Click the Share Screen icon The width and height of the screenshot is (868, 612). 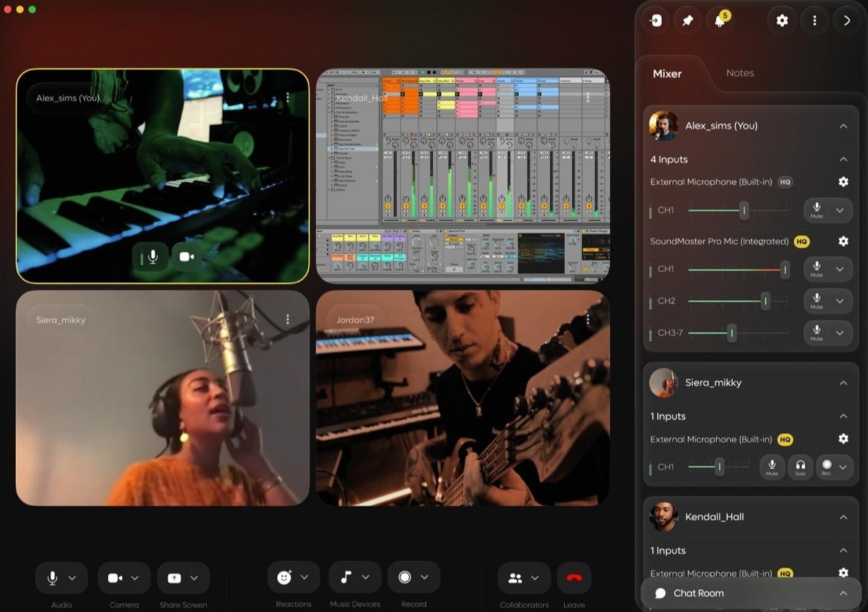(174, 578)
